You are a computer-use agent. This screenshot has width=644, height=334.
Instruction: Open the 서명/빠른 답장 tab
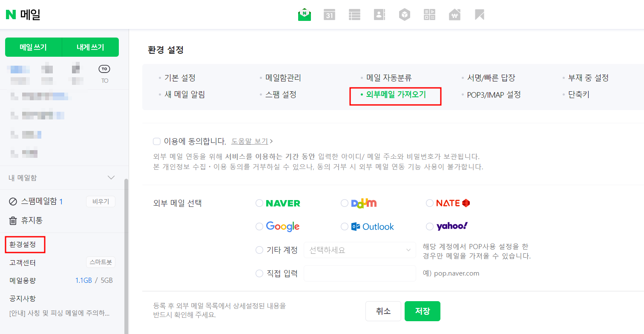point(491,78)
